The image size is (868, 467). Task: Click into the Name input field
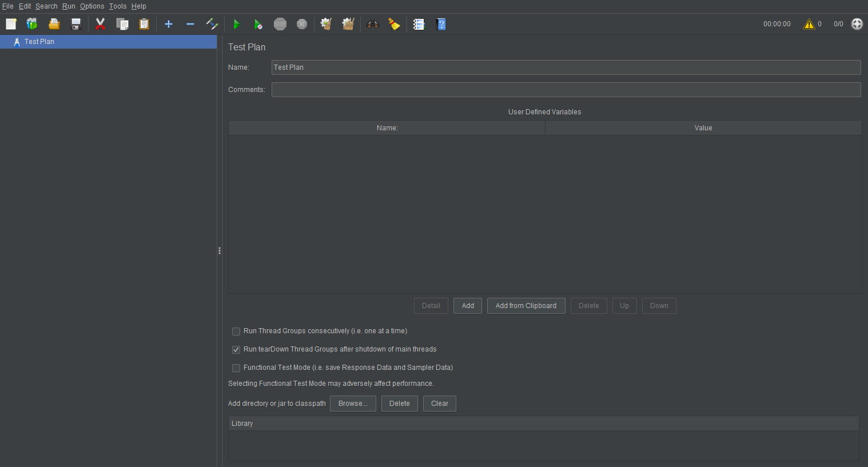coord(566,67)
